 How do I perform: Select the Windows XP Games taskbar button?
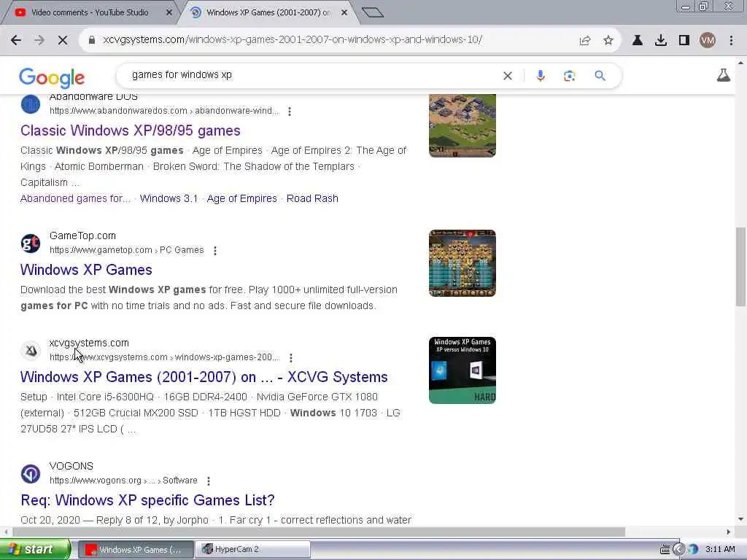(135, 550)
